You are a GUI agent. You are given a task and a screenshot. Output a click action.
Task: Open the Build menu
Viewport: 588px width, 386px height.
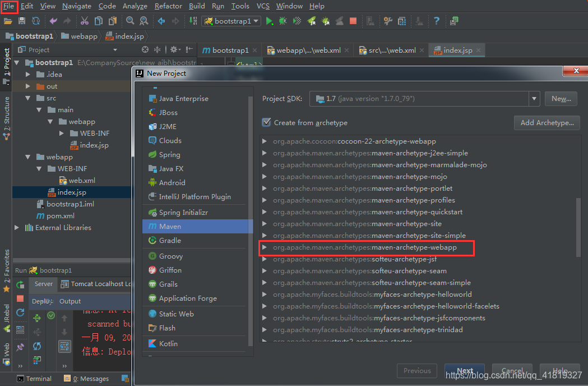(x=197, y=6)
